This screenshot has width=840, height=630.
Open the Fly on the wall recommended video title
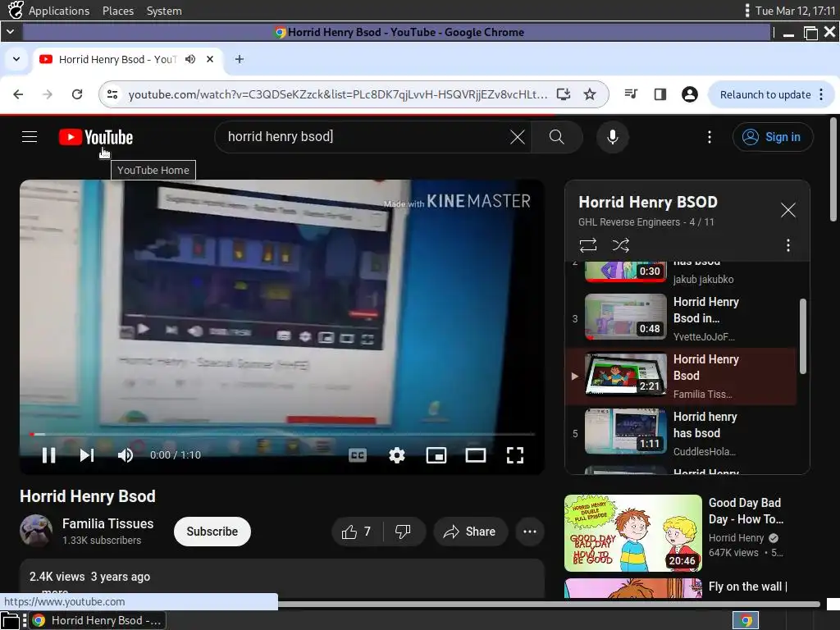point(748,587)
